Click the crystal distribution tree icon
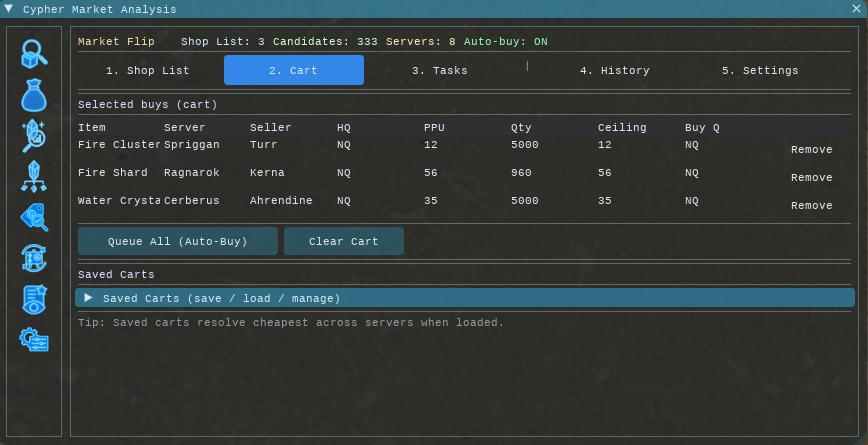 (x=34, y=176)
